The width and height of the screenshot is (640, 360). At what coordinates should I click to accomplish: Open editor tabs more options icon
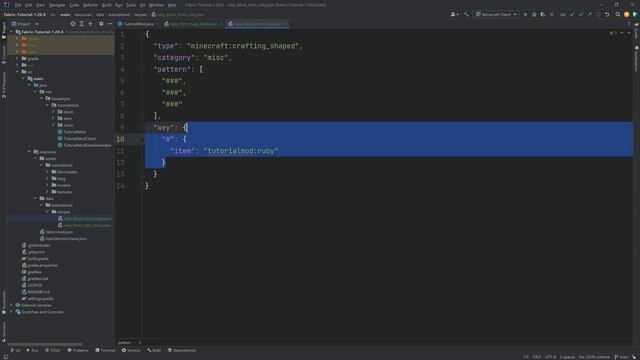coord(629,24)
